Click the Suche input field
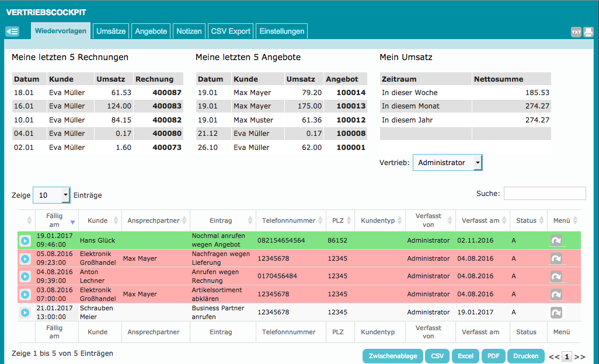The image size is (599, 364). tap(545, 194)
